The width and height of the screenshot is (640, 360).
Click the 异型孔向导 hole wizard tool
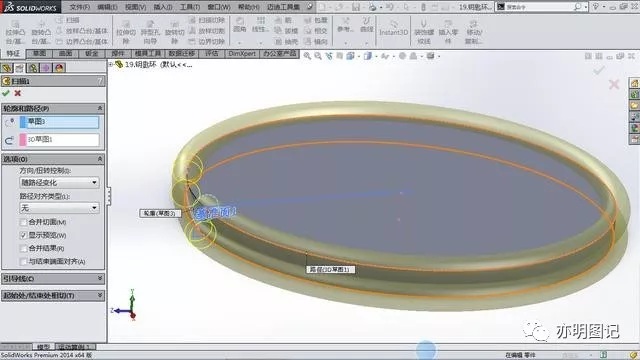150,31
